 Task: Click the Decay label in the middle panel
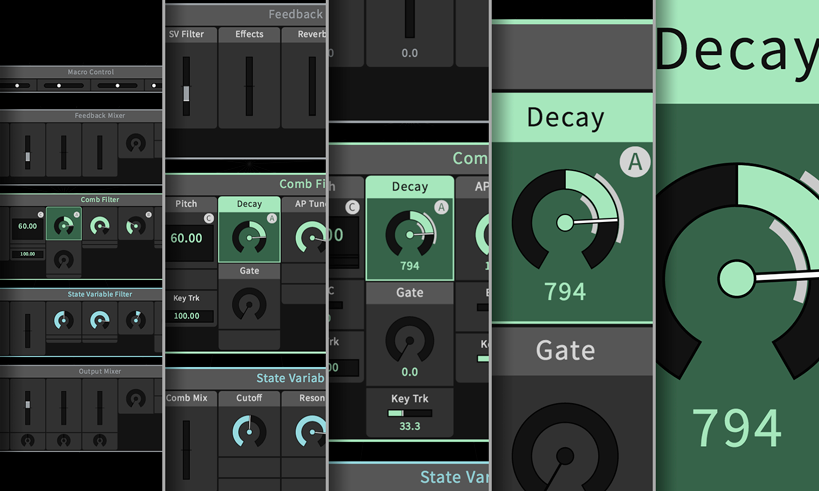coord(410,186)
